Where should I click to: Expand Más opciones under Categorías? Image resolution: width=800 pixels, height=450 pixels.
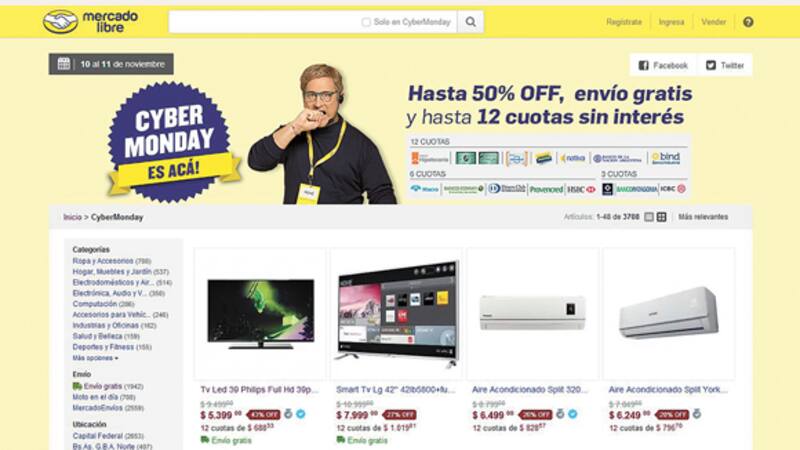[95, 358]
